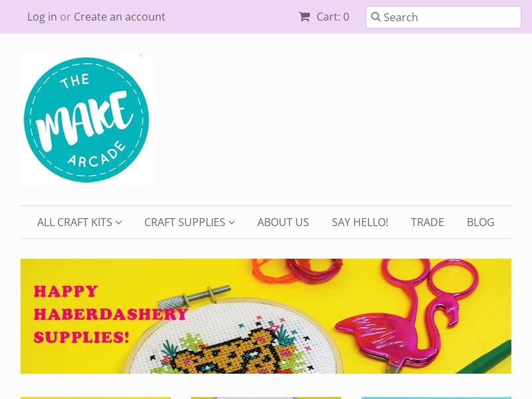The width and height of the screenshot is (532, 399).
Task: Go to the About Us page
Action: pyautogui.click(x=283, y=222)
